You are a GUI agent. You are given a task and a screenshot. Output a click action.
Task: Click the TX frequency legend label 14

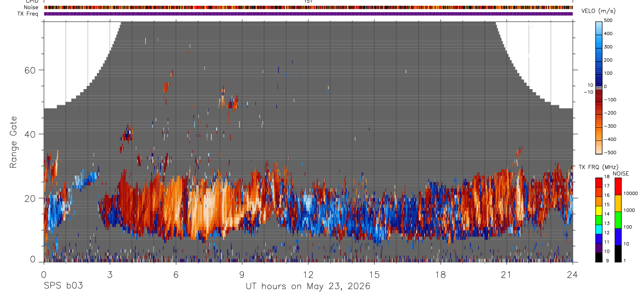pos(607,214)
